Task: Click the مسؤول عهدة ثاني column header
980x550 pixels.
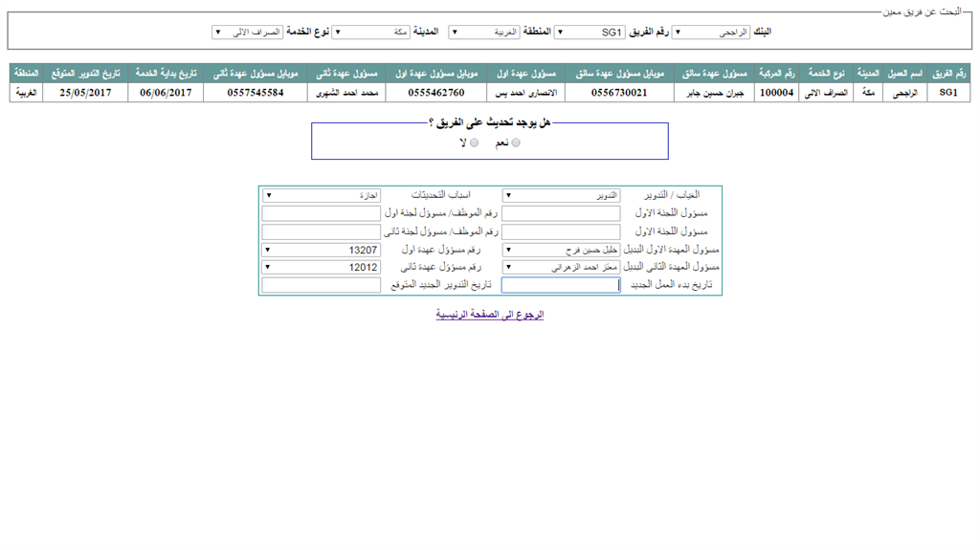Action: (346, 74)
